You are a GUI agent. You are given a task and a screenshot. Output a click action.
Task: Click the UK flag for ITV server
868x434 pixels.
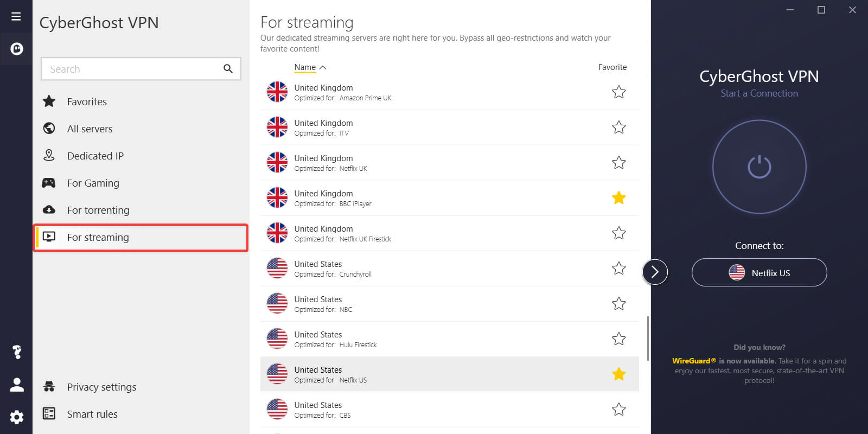[277, 127]
